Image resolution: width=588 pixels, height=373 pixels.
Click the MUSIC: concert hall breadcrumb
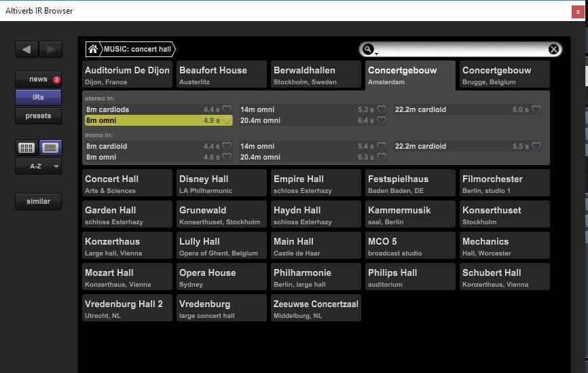[x=137, y=49]
